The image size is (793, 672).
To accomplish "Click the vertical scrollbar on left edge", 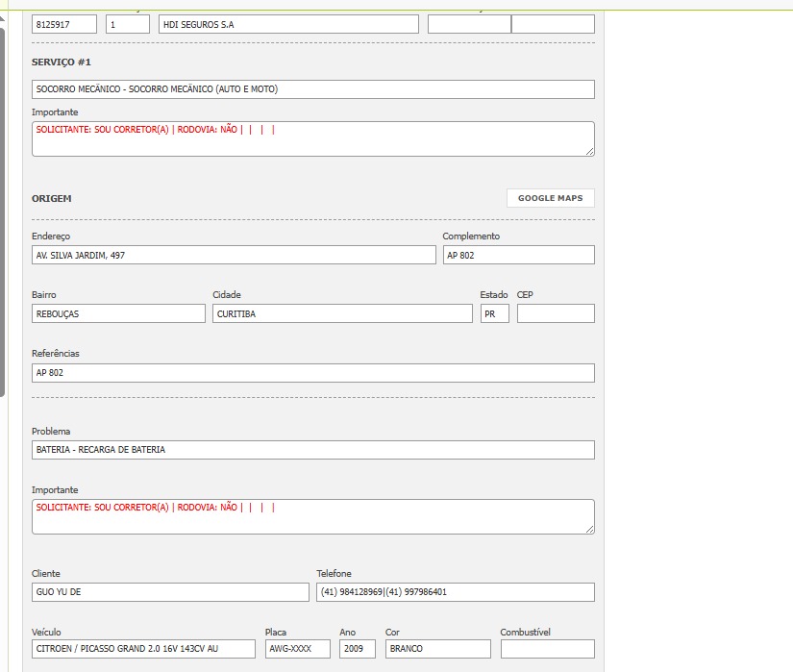I will tap(3, 212).
